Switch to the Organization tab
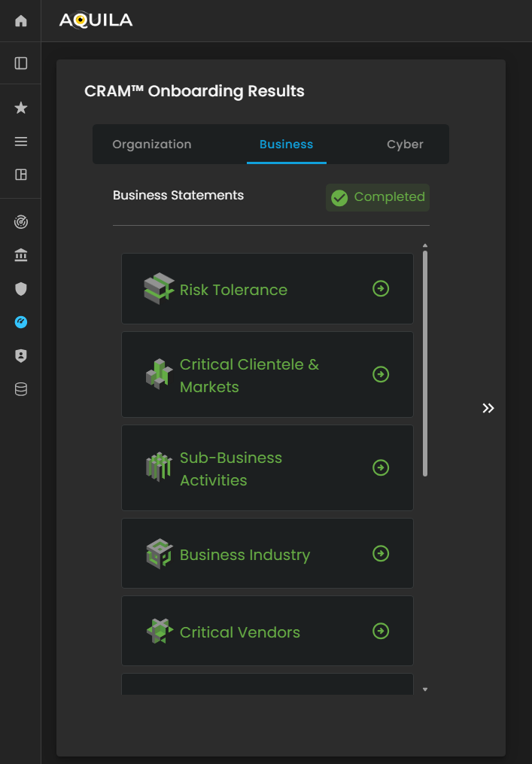532x764 pixels. (x=152, y=145)
